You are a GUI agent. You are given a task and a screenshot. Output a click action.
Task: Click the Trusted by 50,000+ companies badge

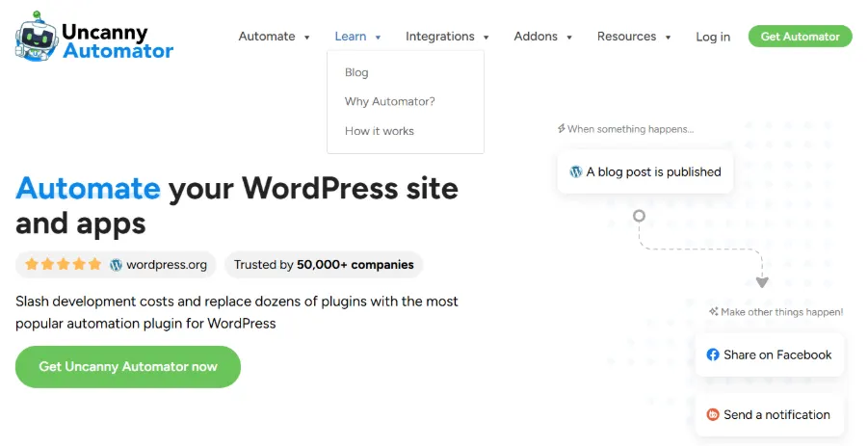point(324,264)
